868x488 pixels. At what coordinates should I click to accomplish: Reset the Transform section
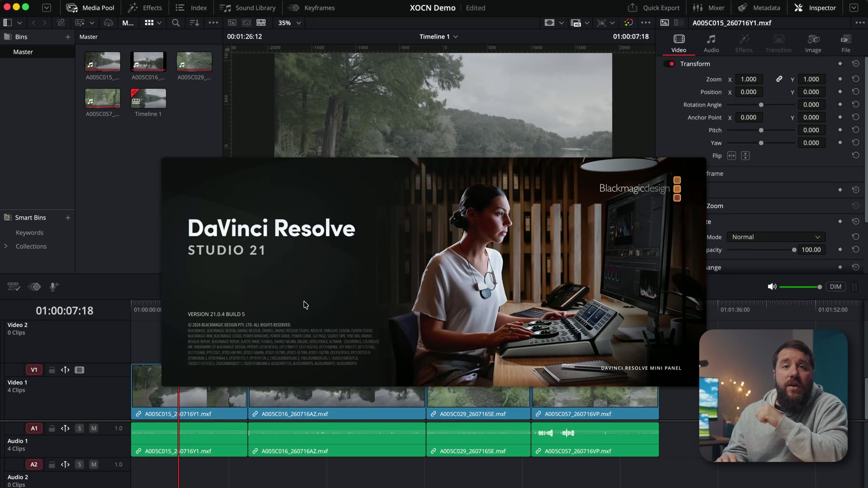855,64
